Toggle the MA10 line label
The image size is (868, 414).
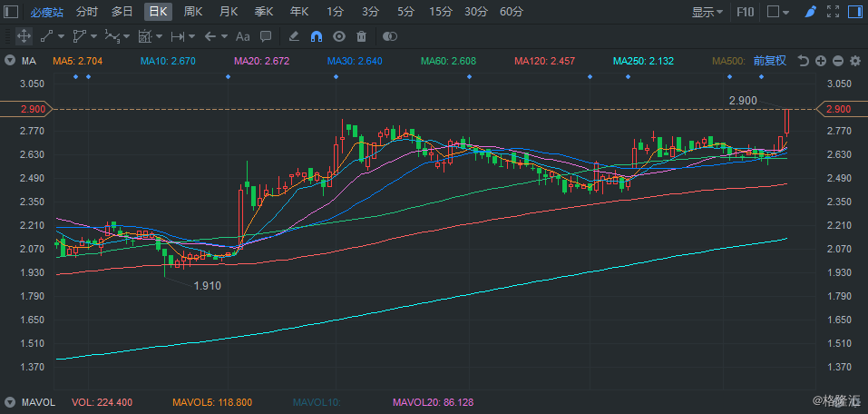pos(168,61)
